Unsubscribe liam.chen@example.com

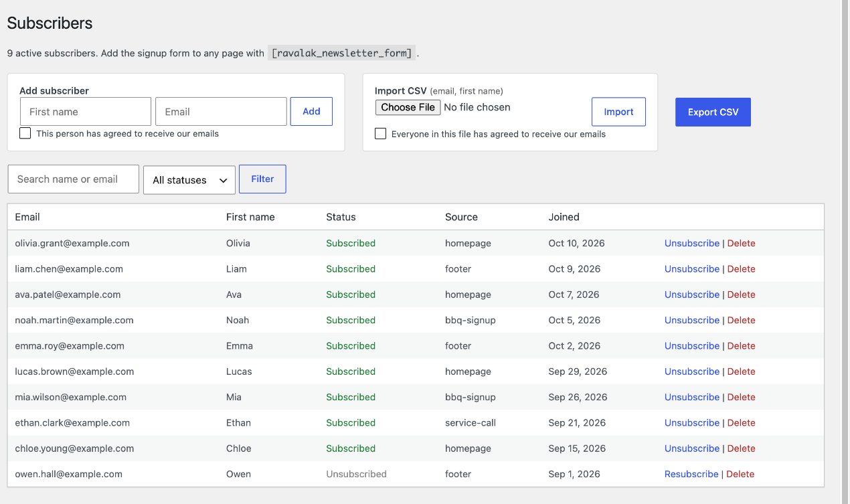pyautogui.click(x=692, y=269)
